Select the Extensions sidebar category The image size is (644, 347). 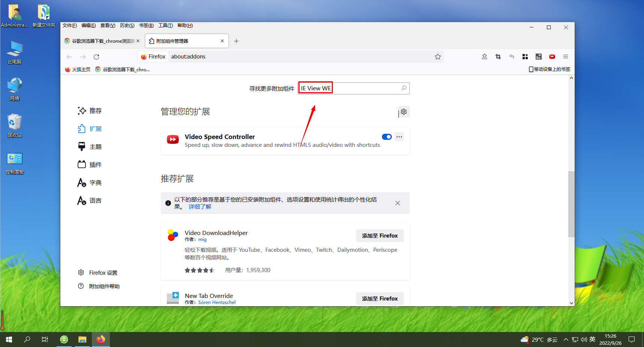[90, 129]
